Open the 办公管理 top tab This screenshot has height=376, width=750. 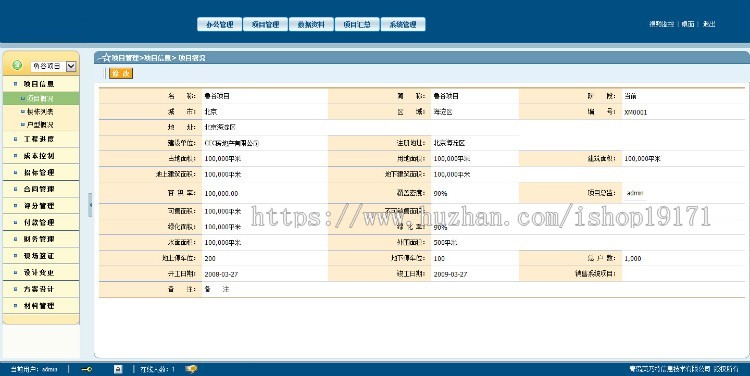click(220, 24)
